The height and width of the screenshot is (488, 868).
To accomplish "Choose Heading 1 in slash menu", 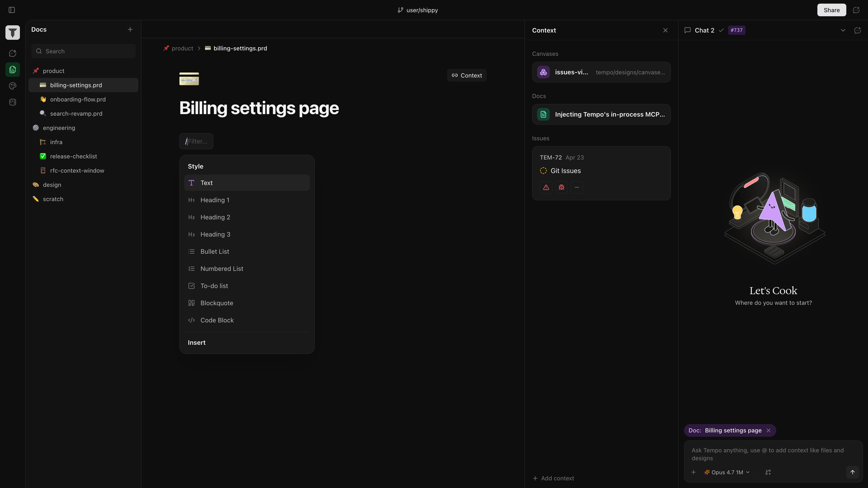I will coord(247,200).
